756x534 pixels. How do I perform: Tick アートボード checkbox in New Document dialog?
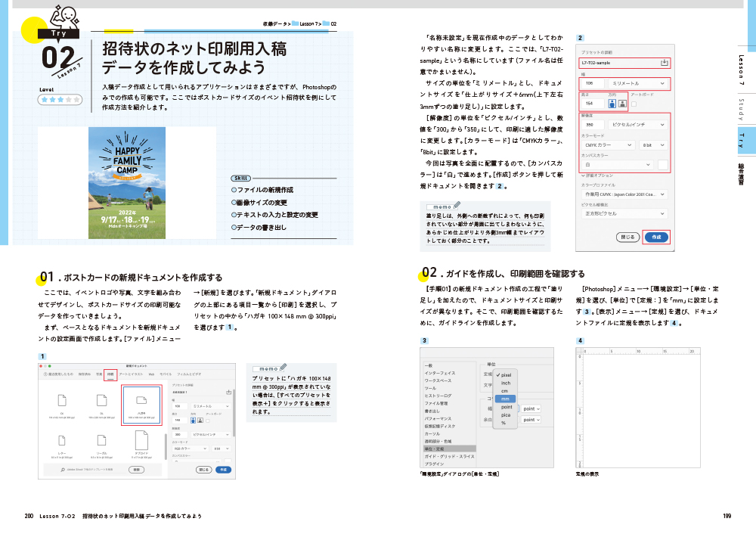click(208, 421)
